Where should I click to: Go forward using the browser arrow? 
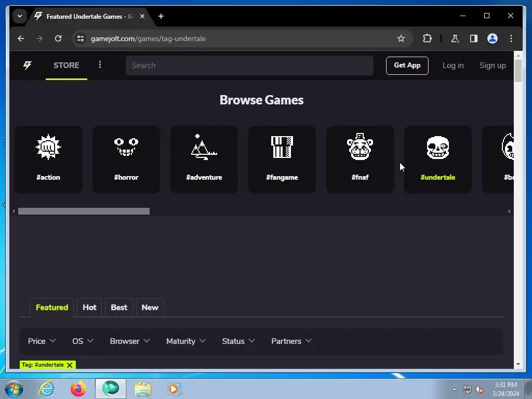(39, 38)
